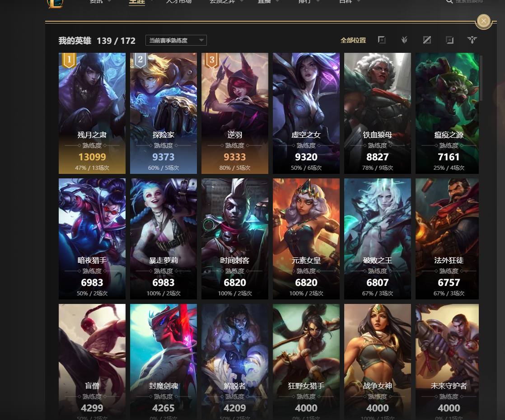Open the 当前赛季熟练度 sorting dropdown
The image size is (505, 420).
coord(176,40)
